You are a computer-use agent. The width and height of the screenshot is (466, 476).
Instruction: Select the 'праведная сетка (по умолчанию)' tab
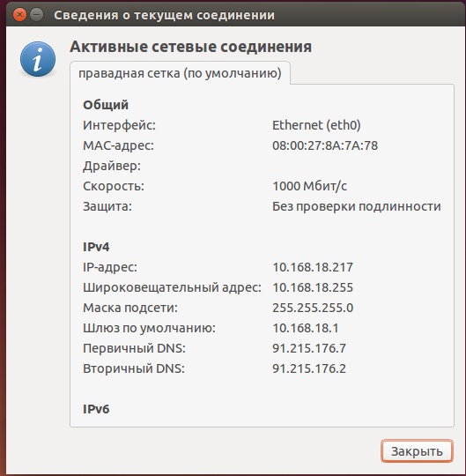[x=180, y=73]
